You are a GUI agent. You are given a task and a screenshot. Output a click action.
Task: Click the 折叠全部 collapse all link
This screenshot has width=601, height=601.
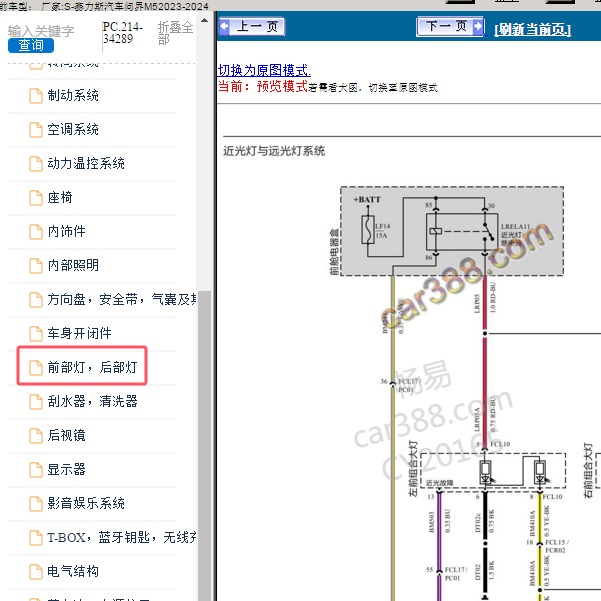175,33
